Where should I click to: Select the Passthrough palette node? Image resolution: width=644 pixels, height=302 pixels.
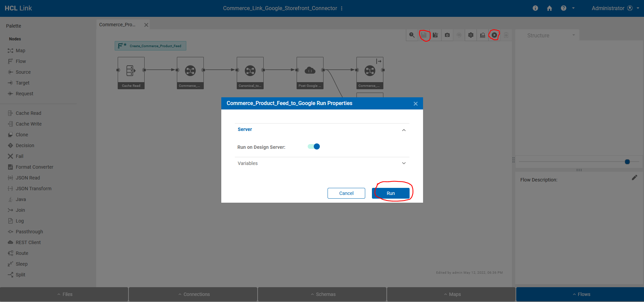25,232
